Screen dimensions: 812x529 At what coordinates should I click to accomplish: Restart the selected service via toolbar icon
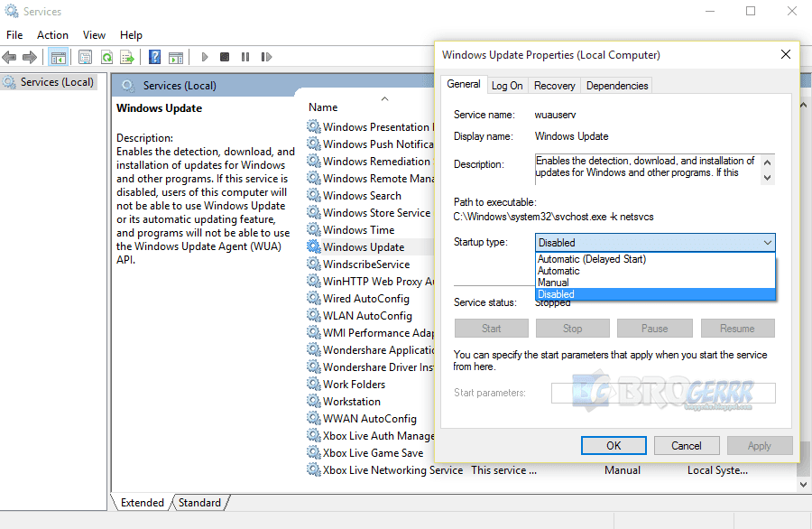(265, 56)
